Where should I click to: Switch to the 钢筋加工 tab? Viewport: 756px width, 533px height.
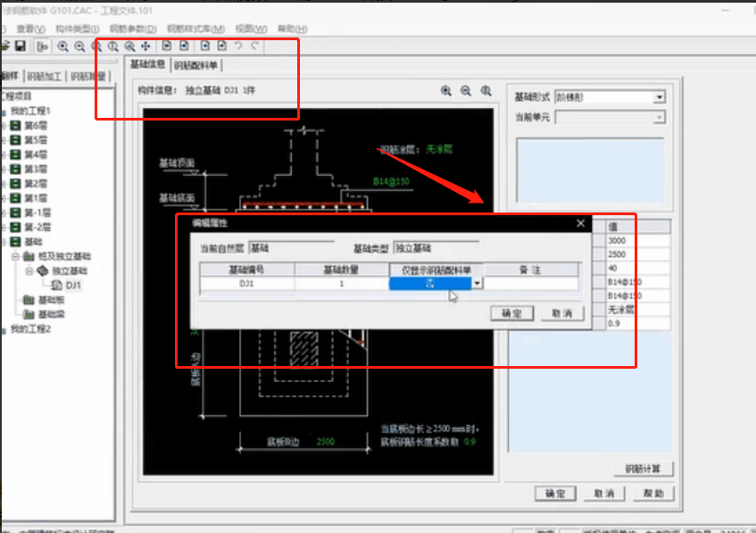click(45, 76)
